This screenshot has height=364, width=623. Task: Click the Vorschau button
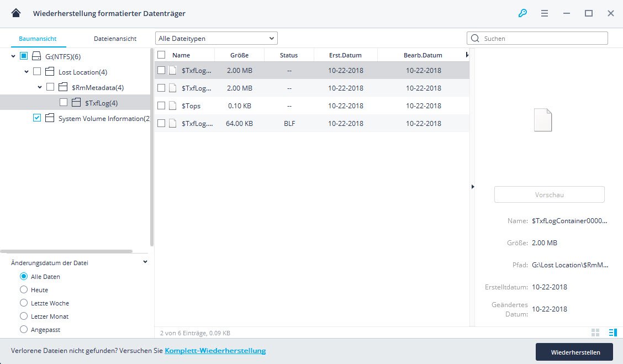(549, 195)
